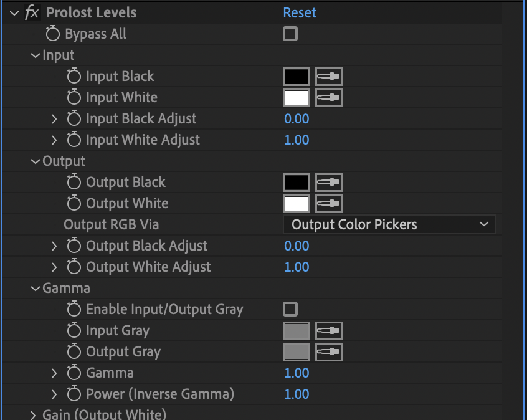Viewport: 527px width, 420px height.
Task: Edit the Gamma value 1.00
Action: [297, 373]
